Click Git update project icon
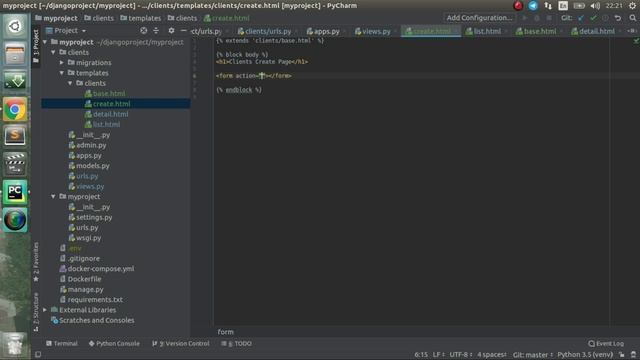Viewport: 640px width, 360px height. 581,18
